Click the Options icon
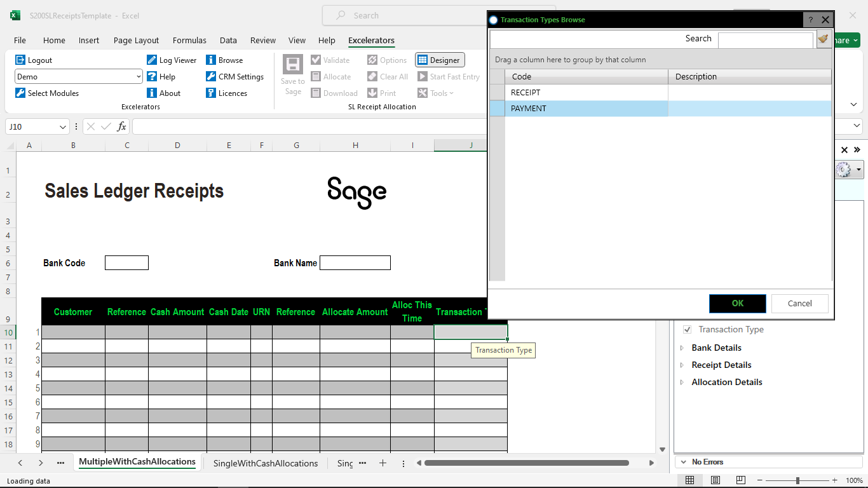Screen dimensions: 868x488 click(x=372, y=60)
